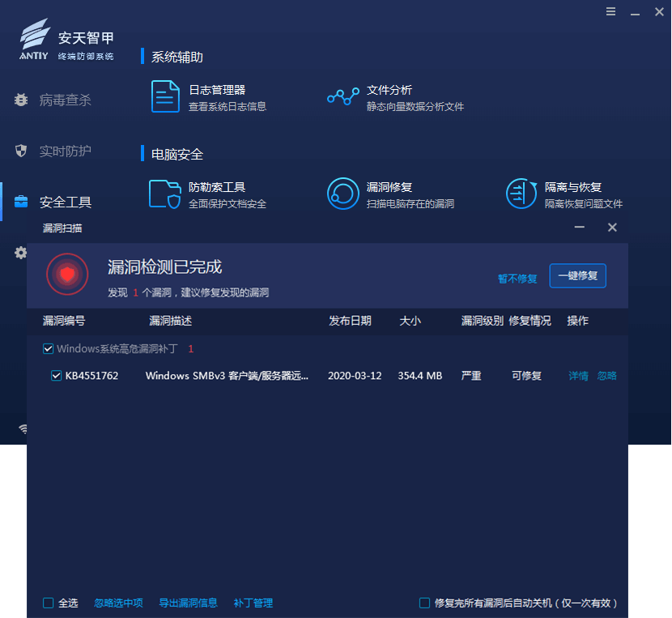
Task: Select the KB4551762 patch number text
Action: pos(91,376)
